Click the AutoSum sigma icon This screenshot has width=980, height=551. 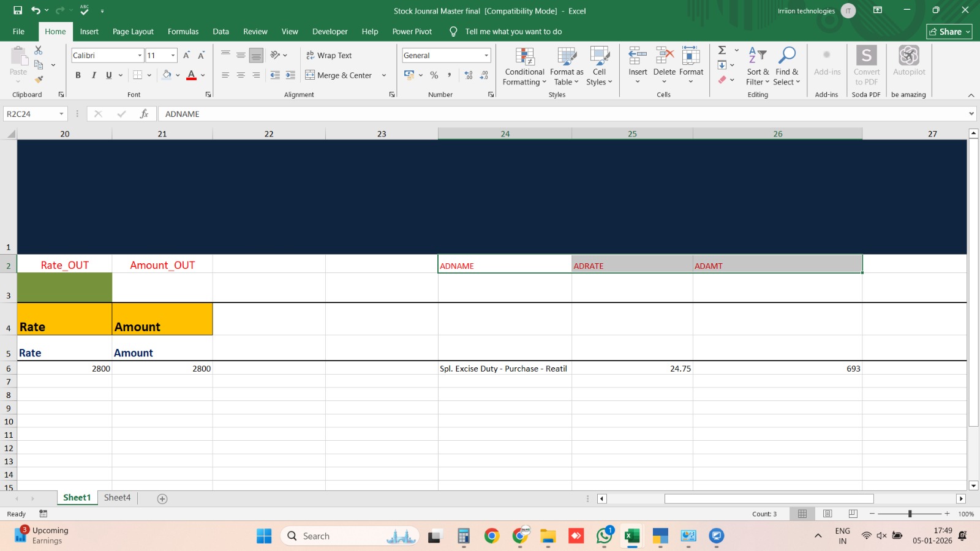tap(722, 50)
